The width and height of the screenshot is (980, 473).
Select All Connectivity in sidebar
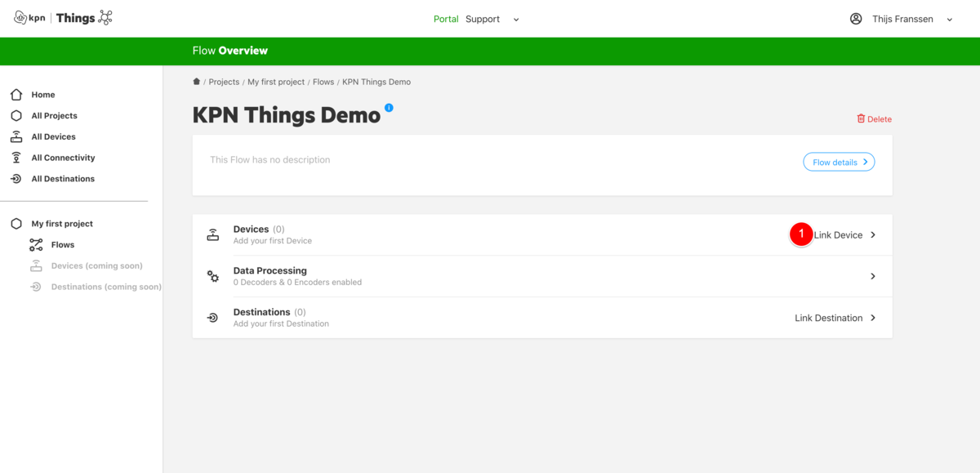[64, 158]
